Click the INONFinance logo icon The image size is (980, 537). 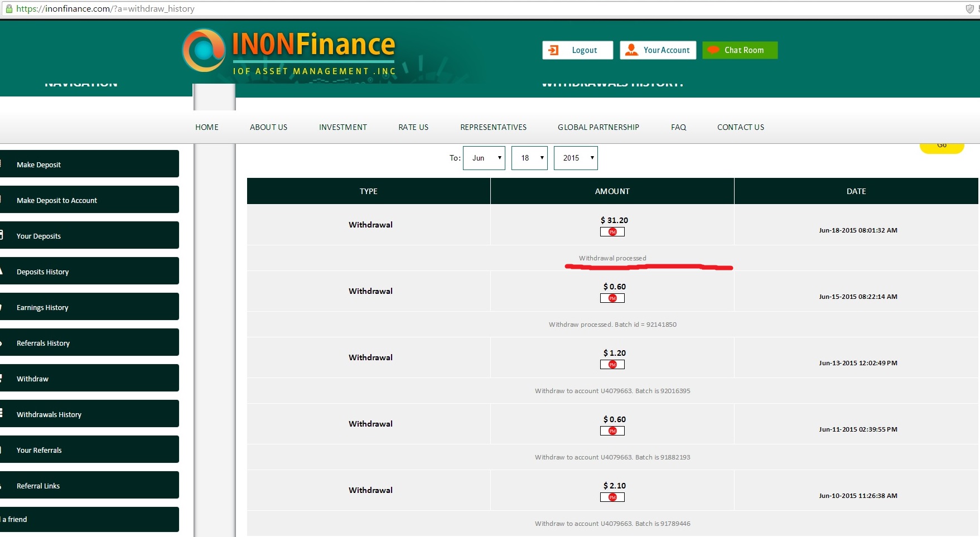(204, 51)
